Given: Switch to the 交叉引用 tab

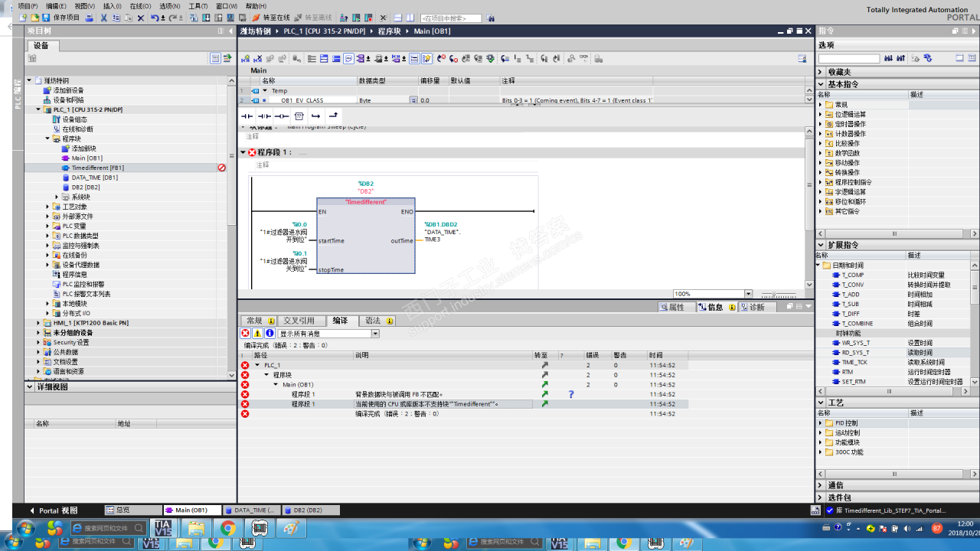Looking at the screenshot, I should 300,321.
